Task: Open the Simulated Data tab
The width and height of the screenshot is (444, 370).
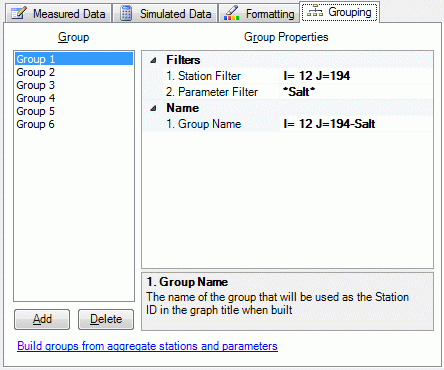Action: pos(166,14)
